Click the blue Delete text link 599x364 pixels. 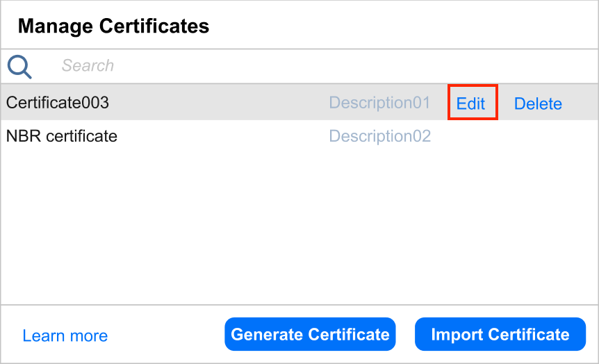pos(538,104)
